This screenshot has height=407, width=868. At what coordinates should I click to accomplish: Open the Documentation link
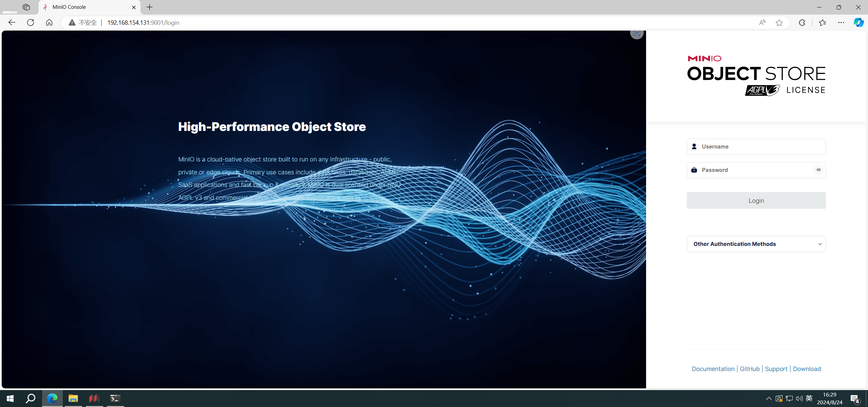click(713, 369)
